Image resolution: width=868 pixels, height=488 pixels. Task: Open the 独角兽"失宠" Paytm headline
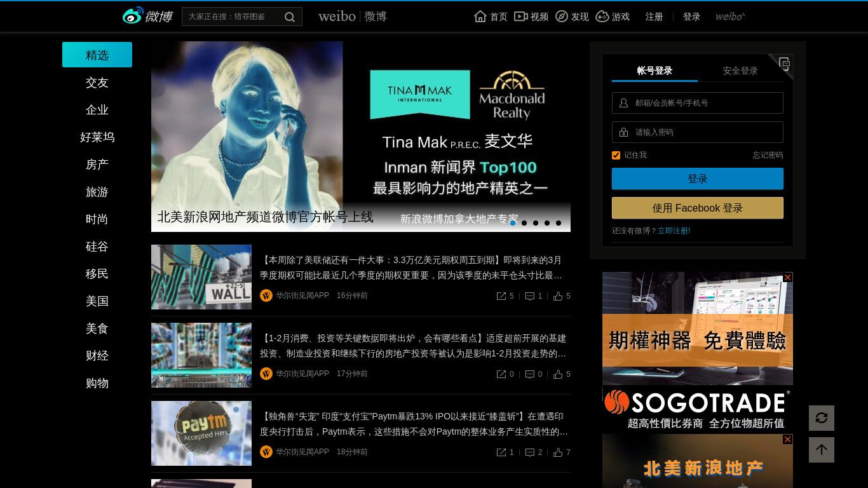pos(414,424)
